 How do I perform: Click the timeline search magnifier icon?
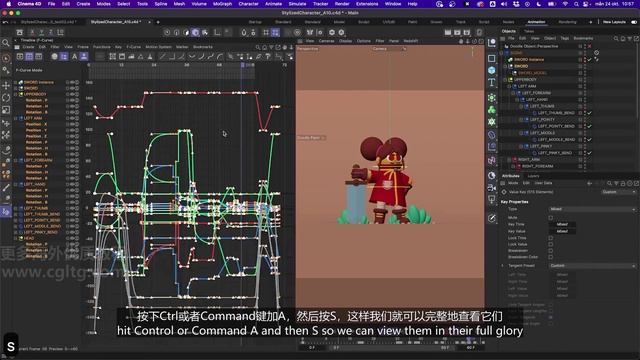point(258,47)
